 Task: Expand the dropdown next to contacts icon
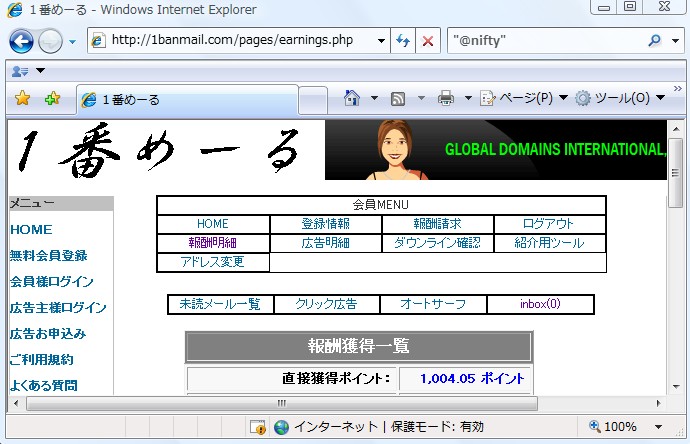40,70
